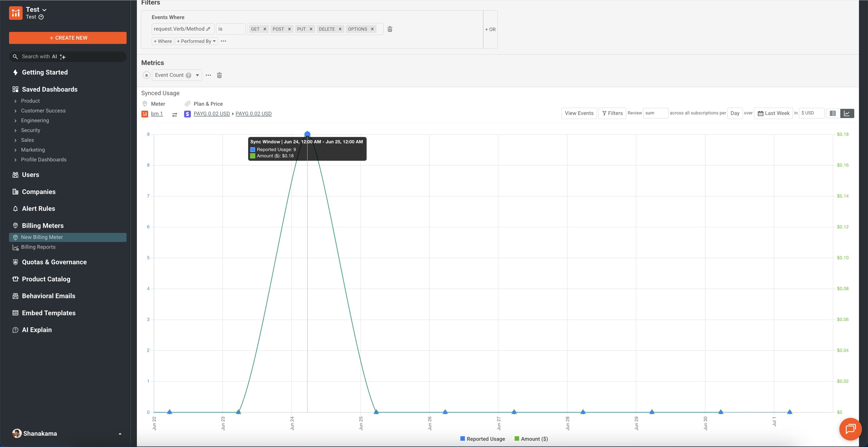This screenshot has width=868, height=447.
Task: Remove the OPTIONS filter tag
Action: (x=372, y=29)
